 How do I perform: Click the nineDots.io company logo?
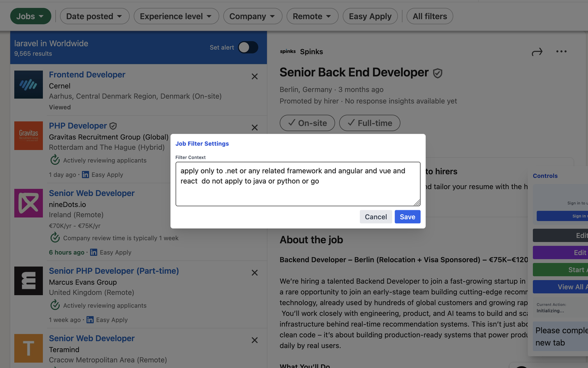coord(28,203)
